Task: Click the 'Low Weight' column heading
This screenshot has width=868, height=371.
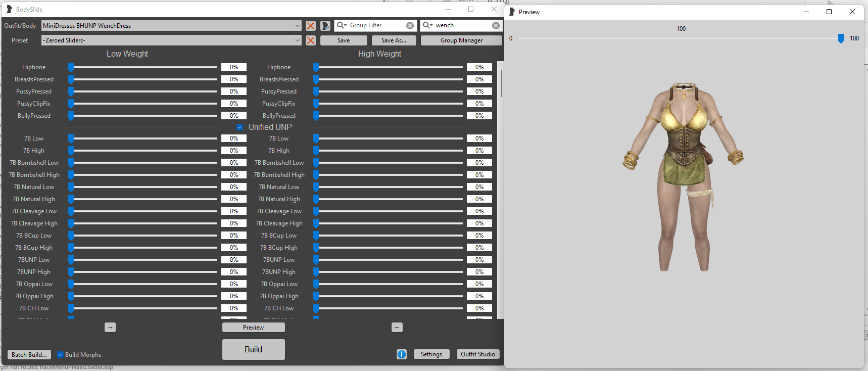Action: (x=127, y=54)
